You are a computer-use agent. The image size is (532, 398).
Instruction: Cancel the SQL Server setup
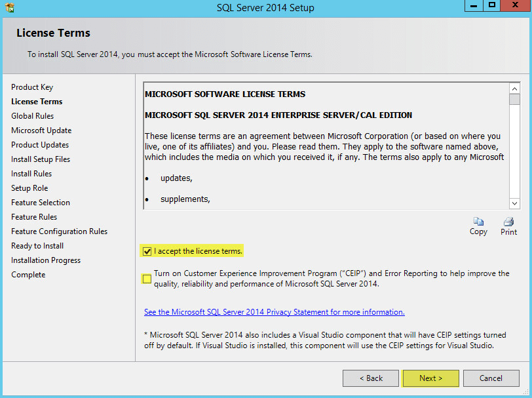point(491,378)
